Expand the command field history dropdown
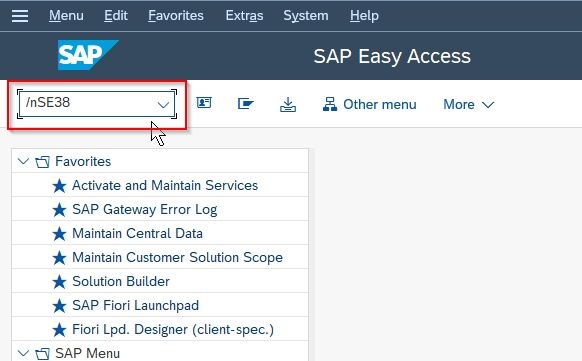Image resolution: width=582 pixels, height=361 pixels. (x=163, y=105)
